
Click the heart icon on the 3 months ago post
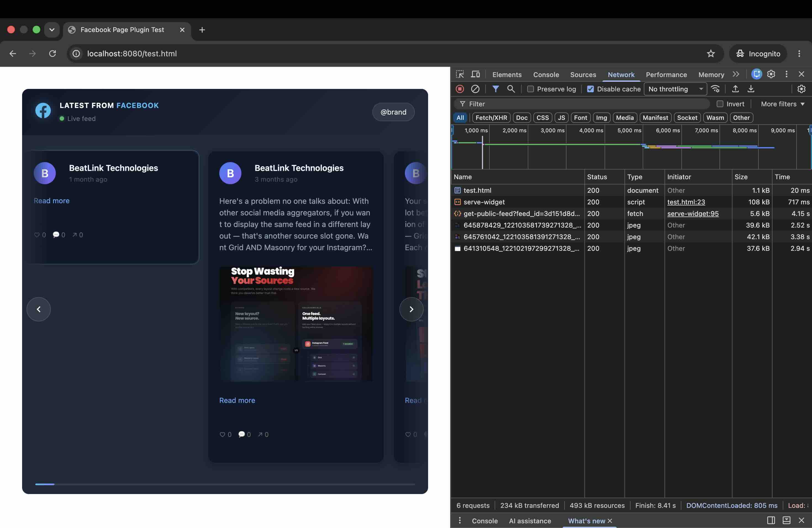click(x=222, y=434)
